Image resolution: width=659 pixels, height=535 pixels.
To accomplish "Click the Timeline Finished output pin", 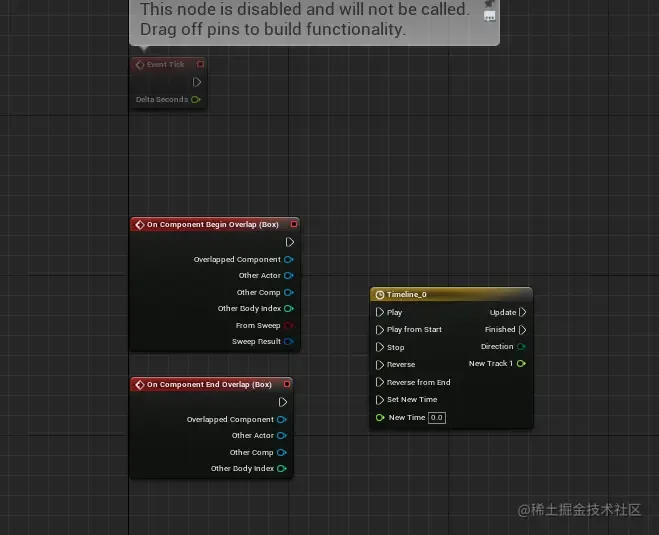I will click(x=522, y=329).
